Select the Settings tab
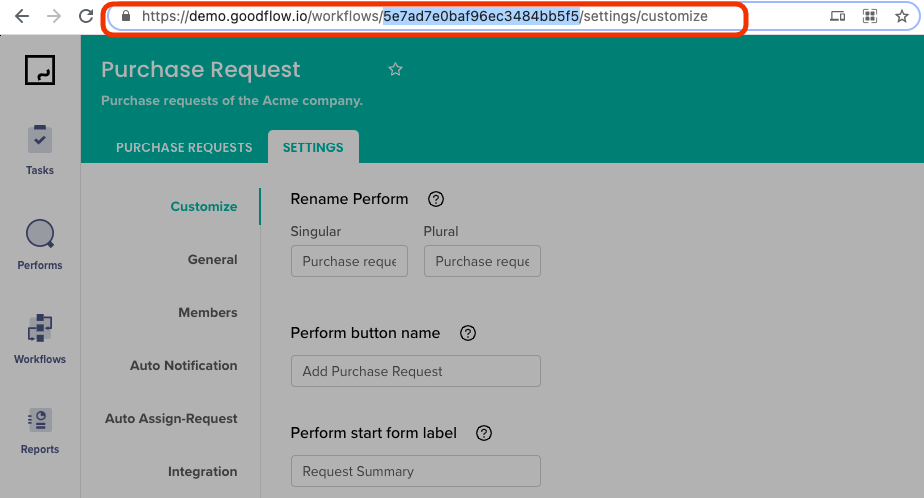The height and width of the screenshot is (498, 924). (313, 147)
